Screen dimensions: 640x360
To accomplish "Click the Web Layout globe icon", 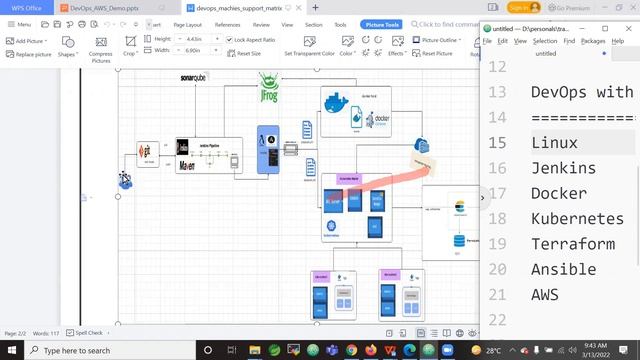I will [460, 333].
